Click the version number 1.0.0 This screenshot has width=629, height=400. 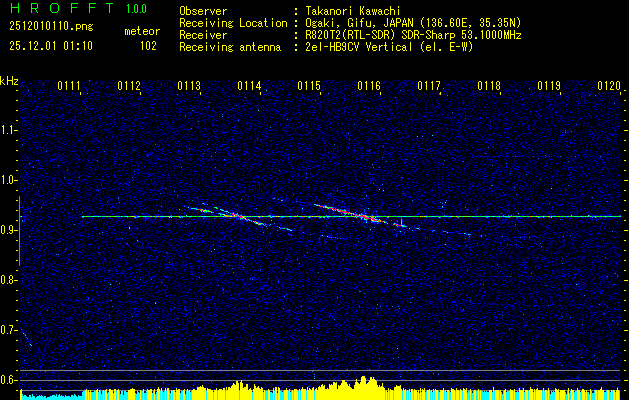click(136, 9)
